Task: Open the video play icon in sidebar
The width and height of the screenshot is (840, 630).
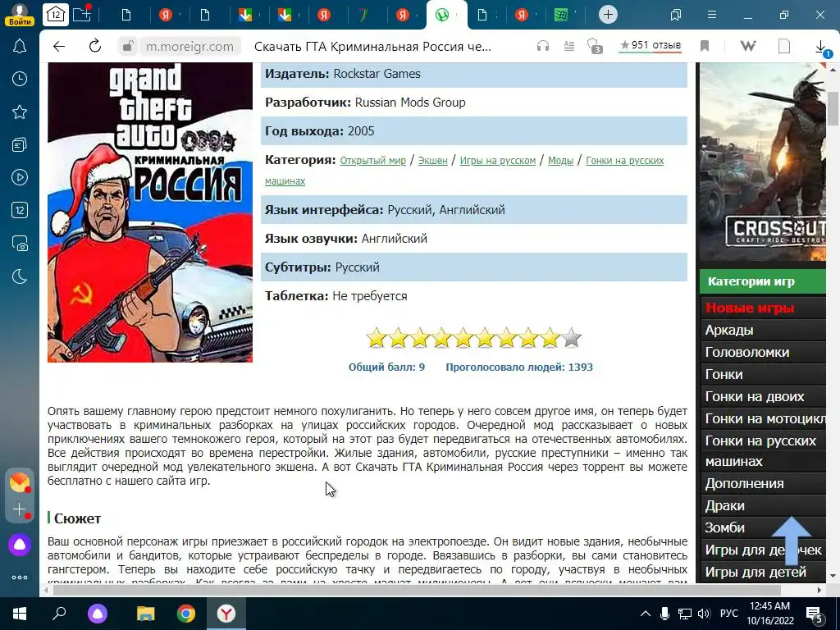Action: tap(20, 177)
